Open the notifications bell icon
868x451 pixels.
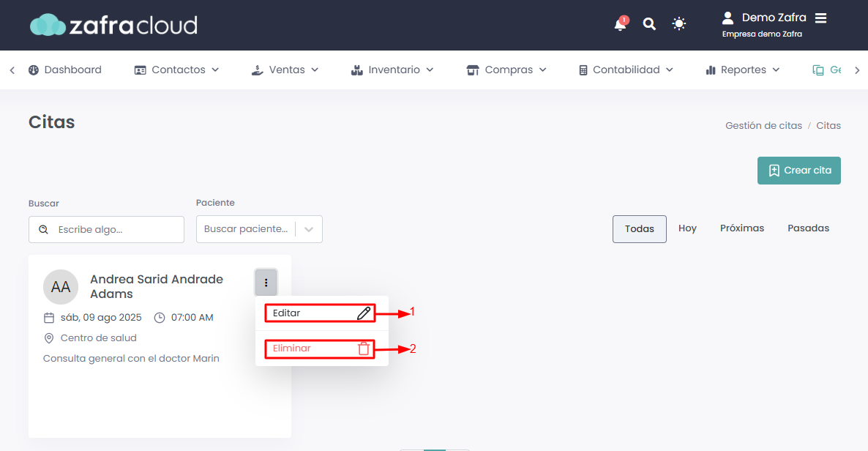click(621, 24)
